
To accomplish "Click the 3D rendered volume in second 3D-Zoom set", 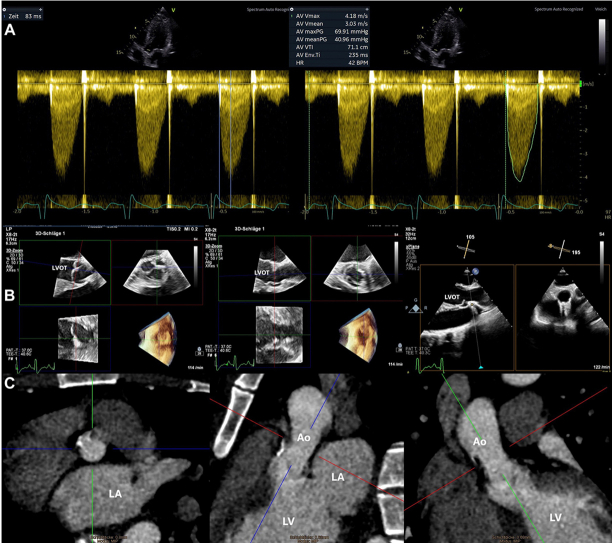I will pyautogui.click(x=358, y=335).
